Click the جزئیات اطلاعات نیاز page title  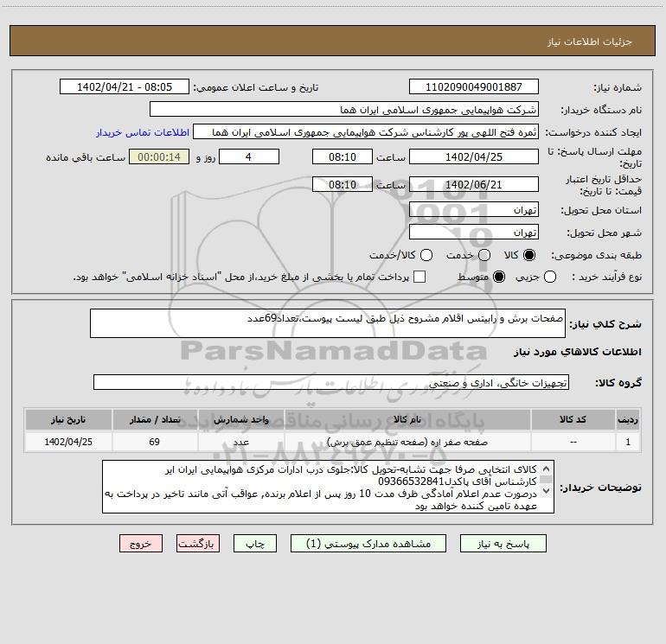(590, 41)
